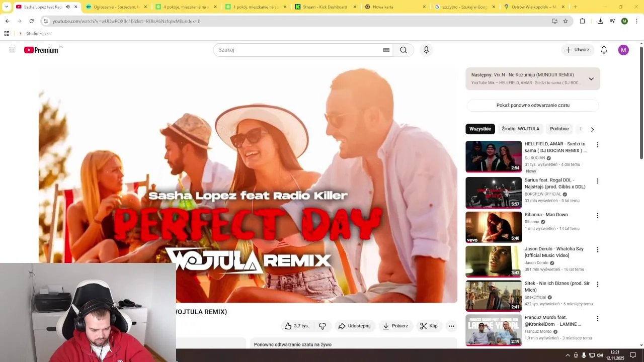Mute tab via speaker icon on YouTube tab
This screenshot has width=644, height=362.
[x=67, y=7]
